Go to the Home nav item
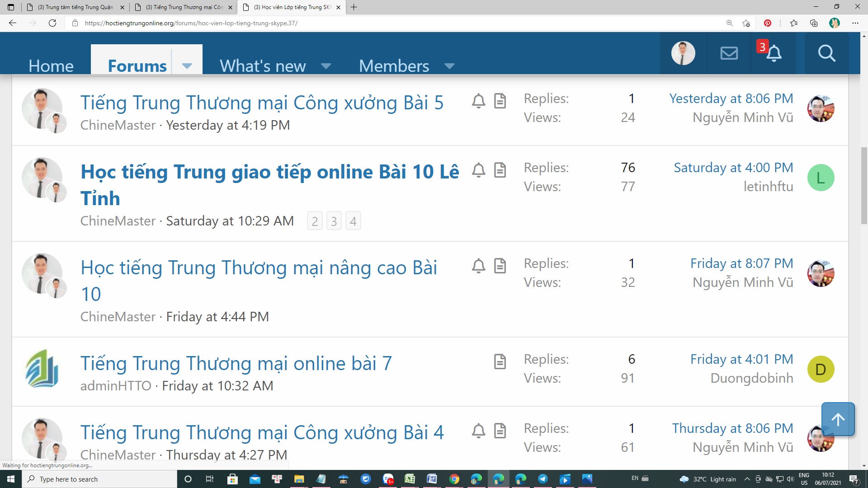Viewport: 868px width, 488px height. (x=51, y=66)
